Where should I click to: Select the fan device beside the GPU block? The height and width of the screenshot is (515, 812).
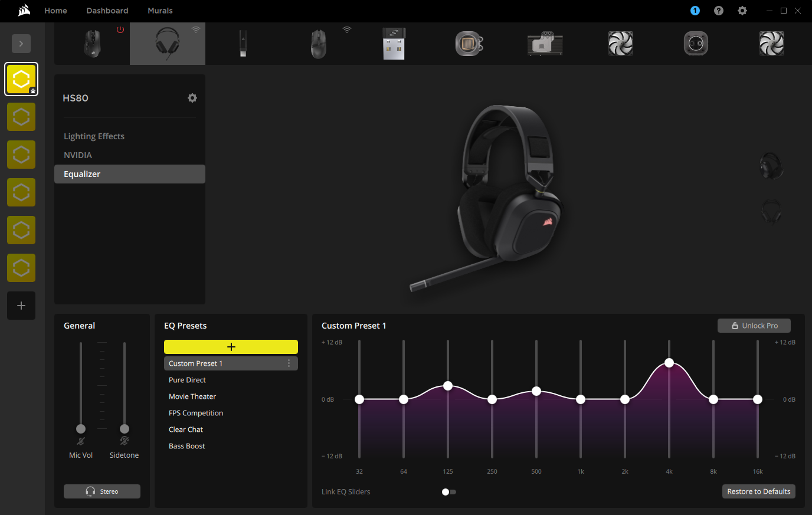click(x=621, y=44)
